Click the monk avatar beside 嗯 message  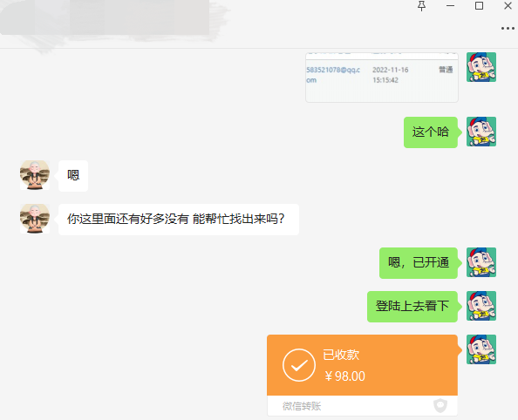[35, 175]
